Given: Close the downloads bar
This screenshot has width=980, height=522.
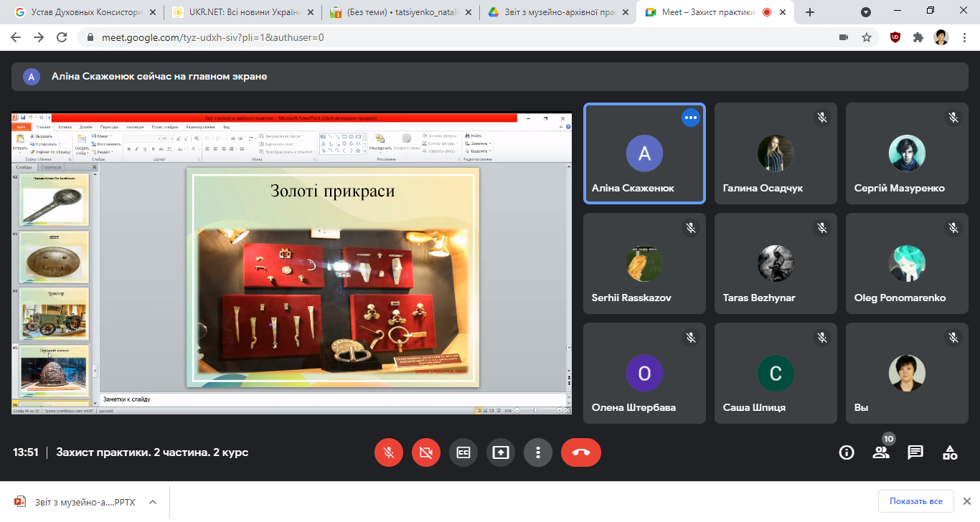Looking at the screenshot, I should (966, 501).
